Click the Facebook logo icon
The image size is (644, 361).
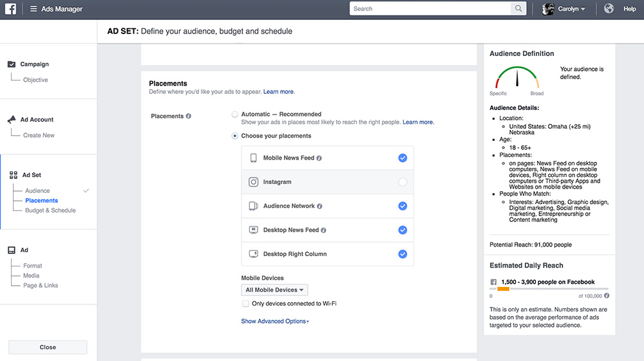pyautogui.click(x=10, y=8)
